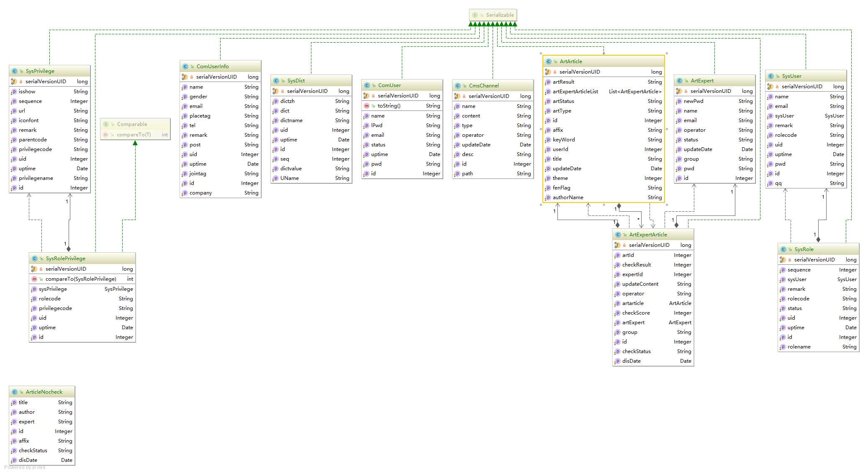The width and height of the screenshot is (868, 474).
Task: Click the class icon of ArticleNocheck
Action: point(15,392)
